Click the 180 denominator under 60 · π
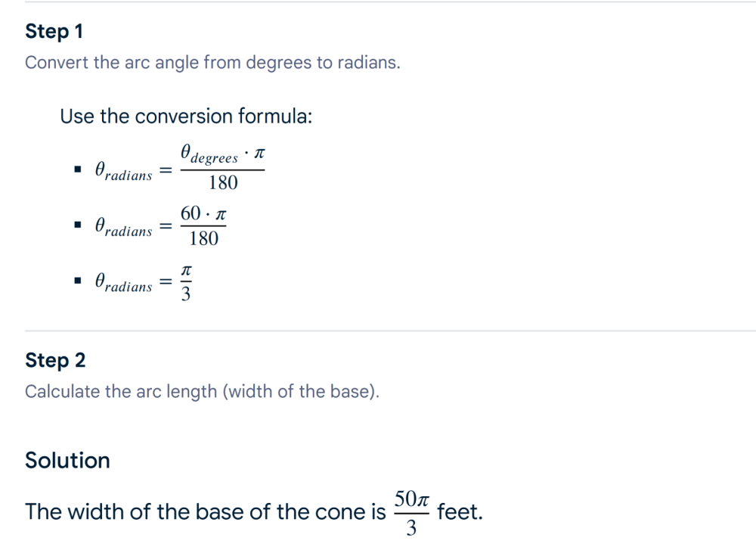Screen dimensions: 756x553 (204, 239)
